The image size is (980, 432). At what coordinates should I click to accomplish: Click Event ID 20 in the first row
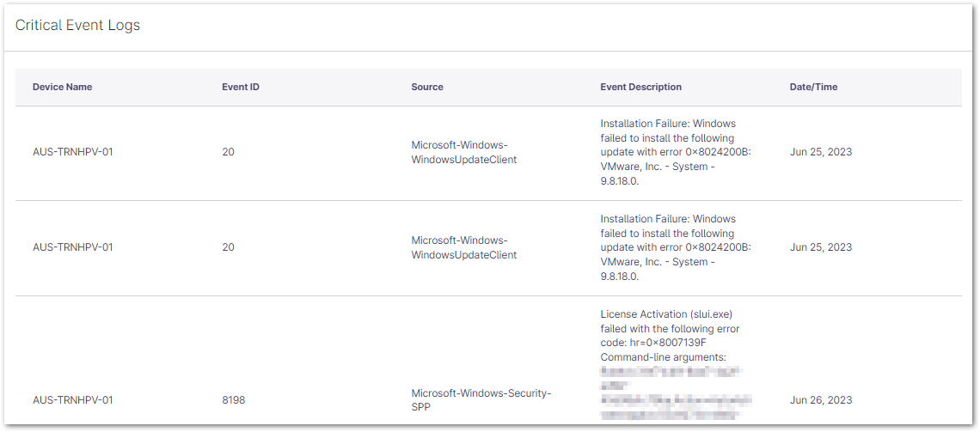(228, 152)
